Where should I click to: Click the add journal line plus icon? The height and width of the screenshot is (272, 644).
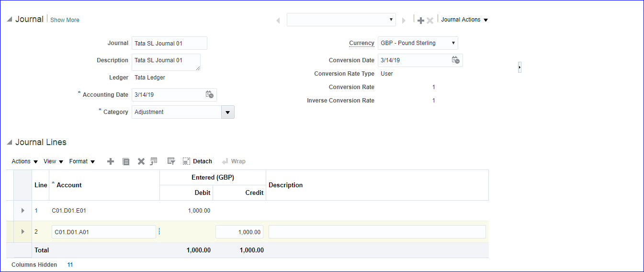(111, 161)
